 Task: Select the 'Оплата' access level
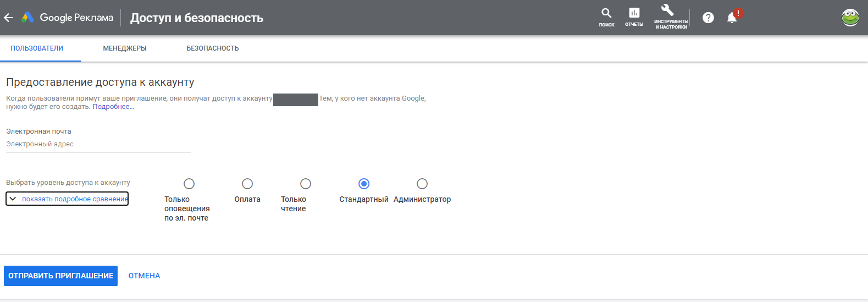[x=247, y=184]
